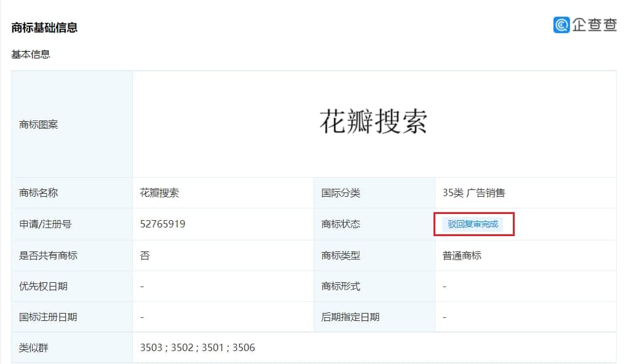Select the 基本信息 subheading
626x364 pixels.
click(x=31, y=54)
